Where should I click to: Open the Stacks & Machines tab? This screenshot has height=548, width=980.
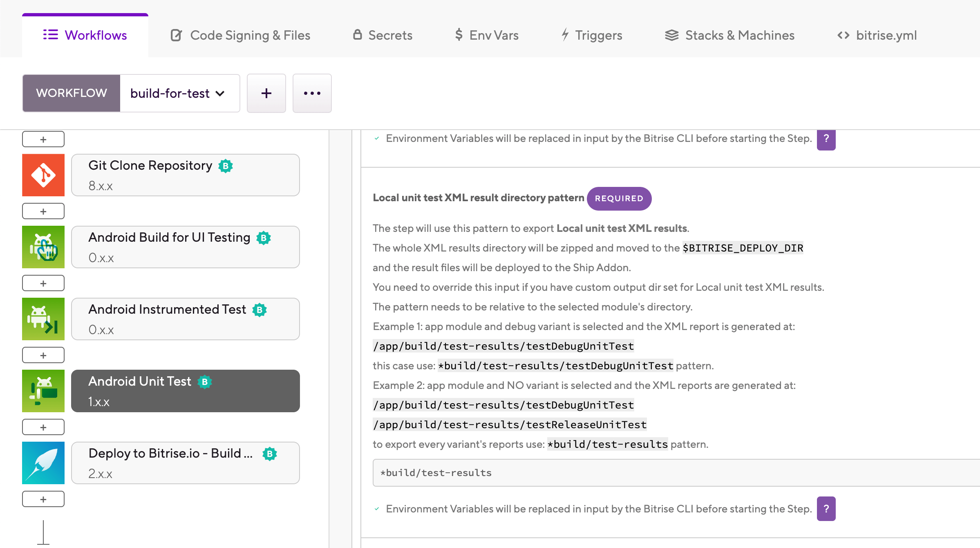[729, 35]
